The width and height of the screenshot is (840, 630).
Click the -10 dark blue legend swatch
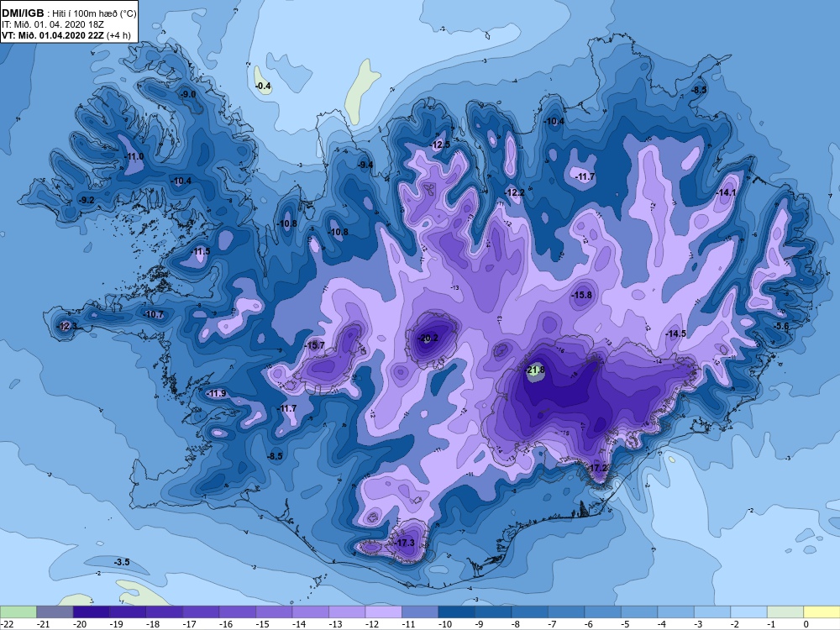click(456, 612)
